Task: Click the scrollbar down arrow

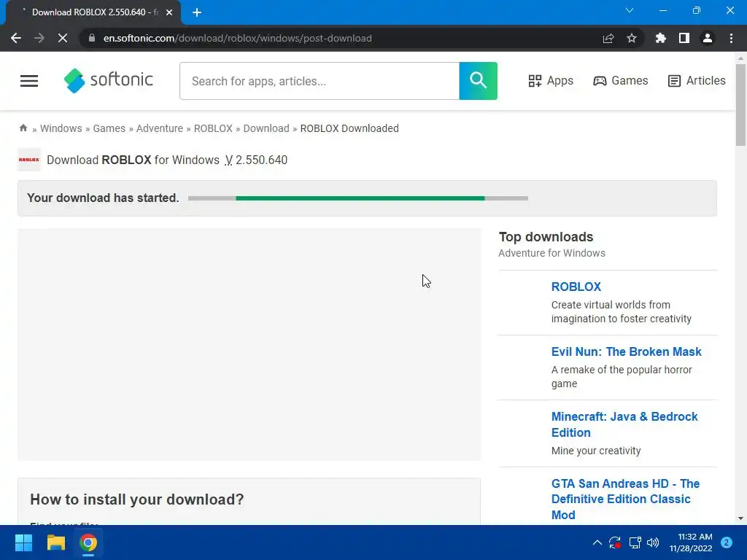Action: (x=740, y=518)
